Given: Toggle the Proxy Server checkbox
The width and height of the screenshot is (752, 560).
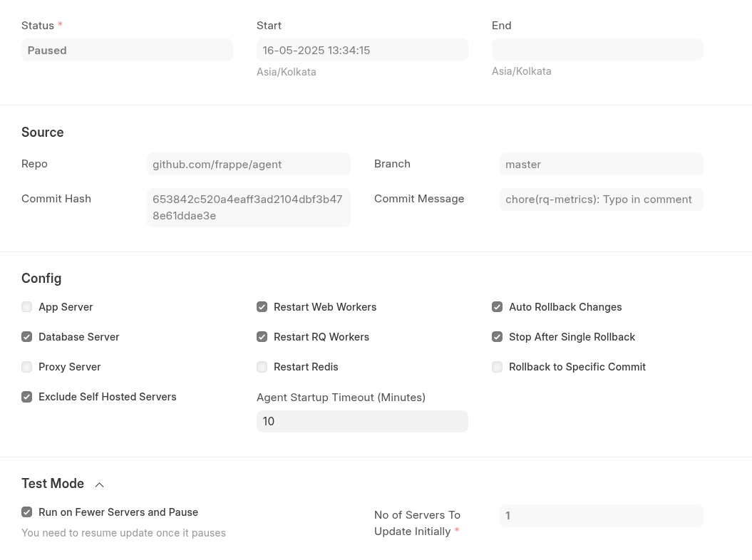Looking at the screenshot, I should pos(27,367).
